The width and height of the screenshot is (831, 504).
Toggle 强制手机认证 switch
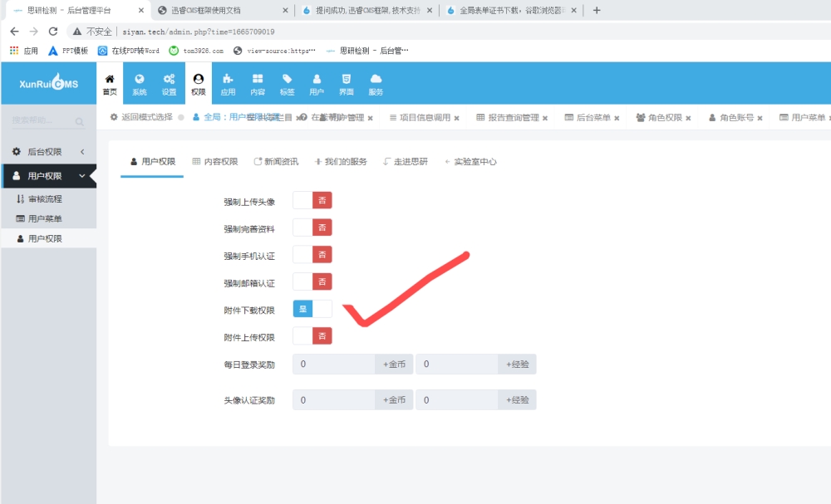tap(312, 255)
